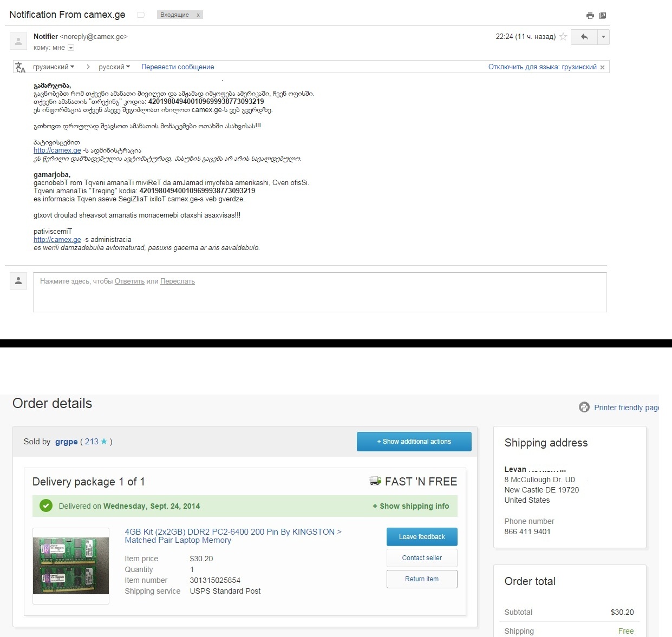Expand recipient details arrow next to мне
Viewport: 672px width, 637px height.
pyautogui.click(x=71, y=48)
